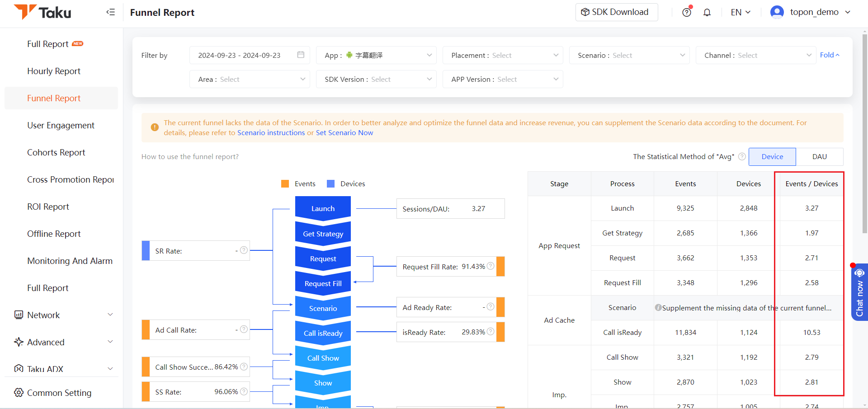Click the Set Scenario Now link
The height and width of the screenshot is (409, 868).
[x=344, y=133]
